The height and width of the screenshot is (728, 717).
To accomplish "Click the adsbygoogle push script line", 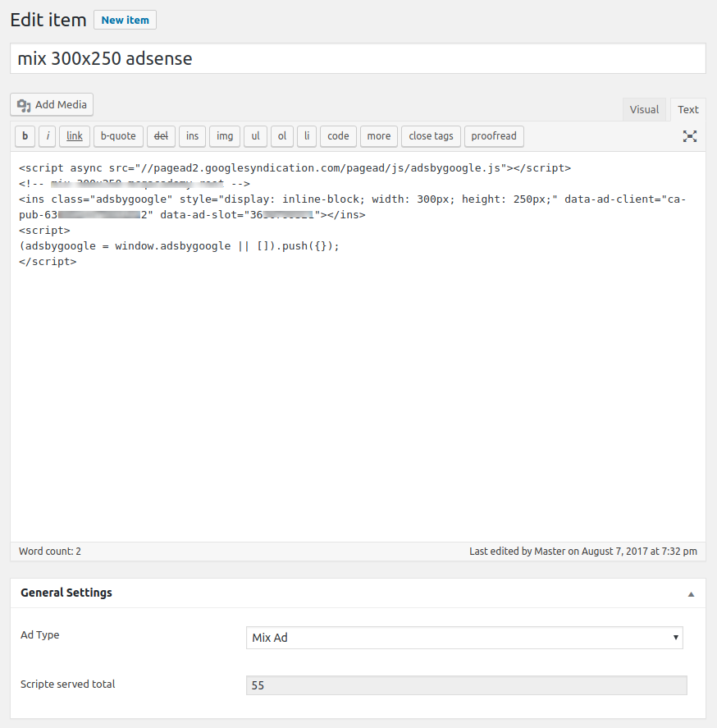I will point(179,245).
